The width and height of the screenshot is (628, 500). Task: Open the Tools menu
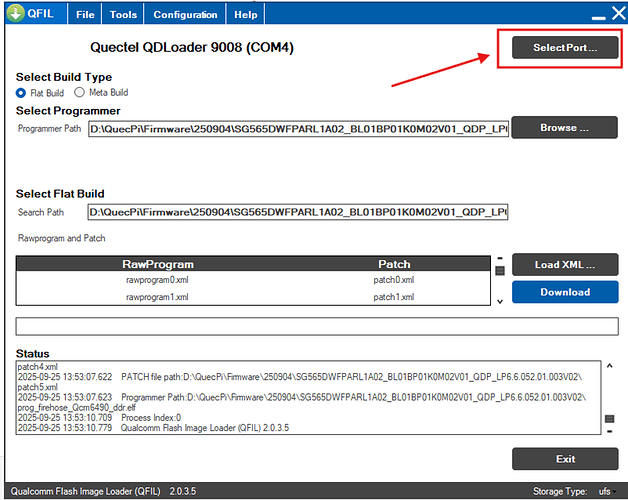tap(123, 14)
